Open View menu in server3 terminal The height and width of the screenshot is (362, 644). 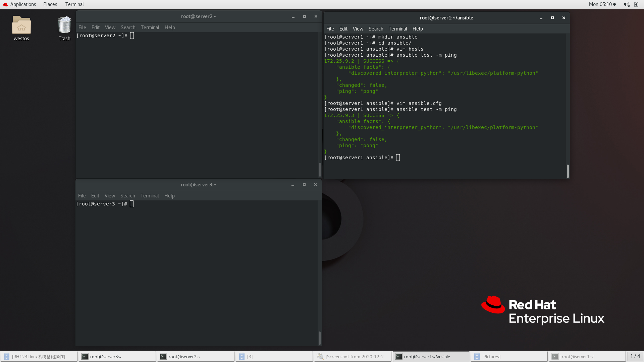pos(110,196)
